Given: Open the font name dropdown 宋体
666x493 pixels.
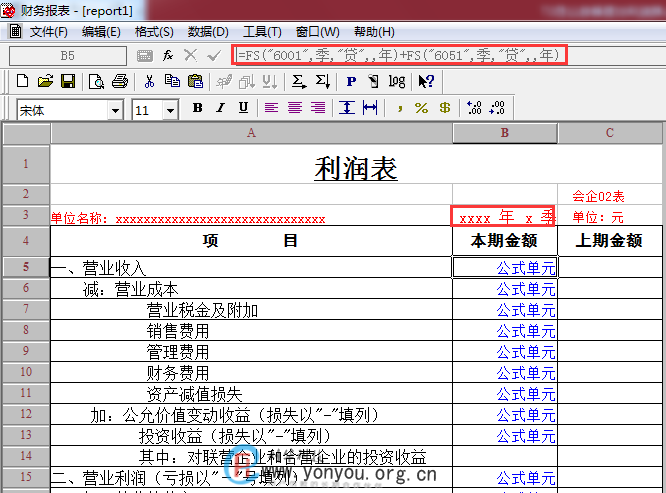Looking at the screenshot, I should coord(115,111).
